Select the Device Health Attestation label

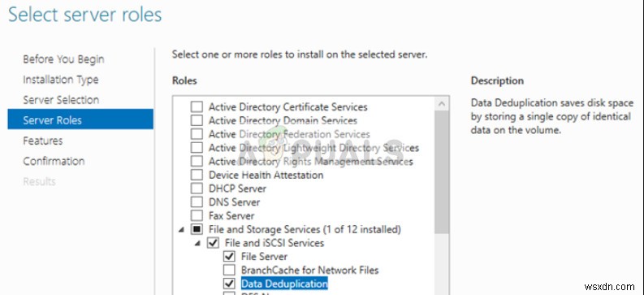(x=266, y=175)
